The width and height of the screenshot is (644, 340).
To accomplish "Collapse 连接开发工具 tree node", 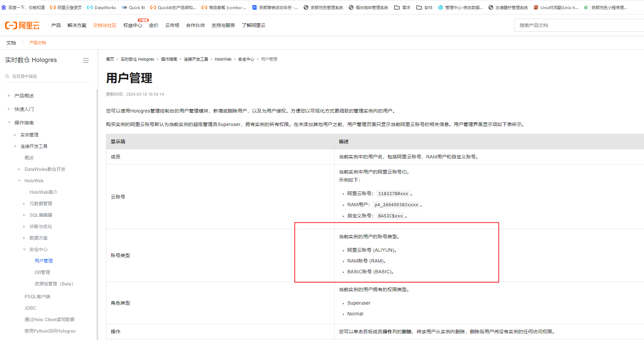I will [15, 146].
